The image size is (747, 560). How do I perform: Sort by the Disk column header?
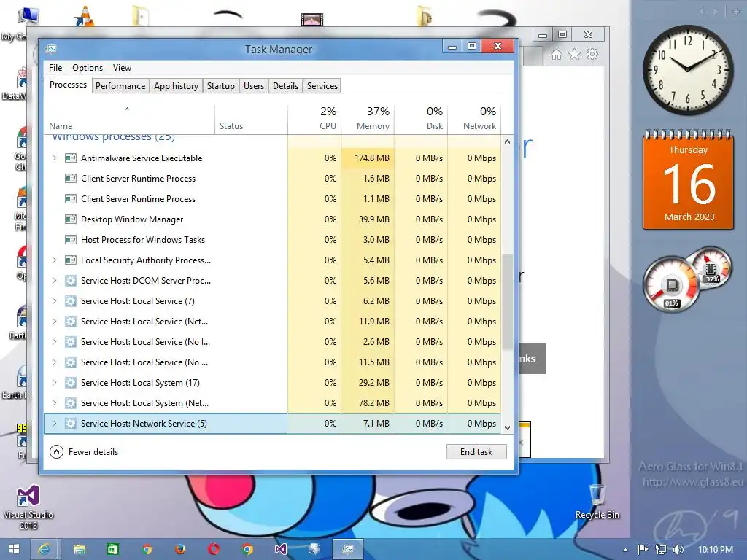[x=421, y=119]
